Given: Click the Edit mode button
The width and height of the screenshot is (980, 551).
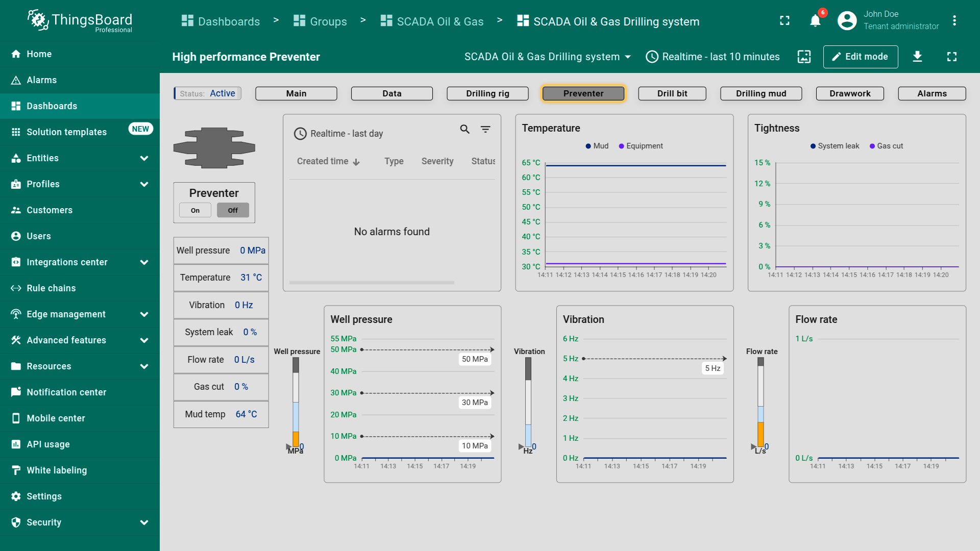Looking at the screenshot, I should click(860, 57).
